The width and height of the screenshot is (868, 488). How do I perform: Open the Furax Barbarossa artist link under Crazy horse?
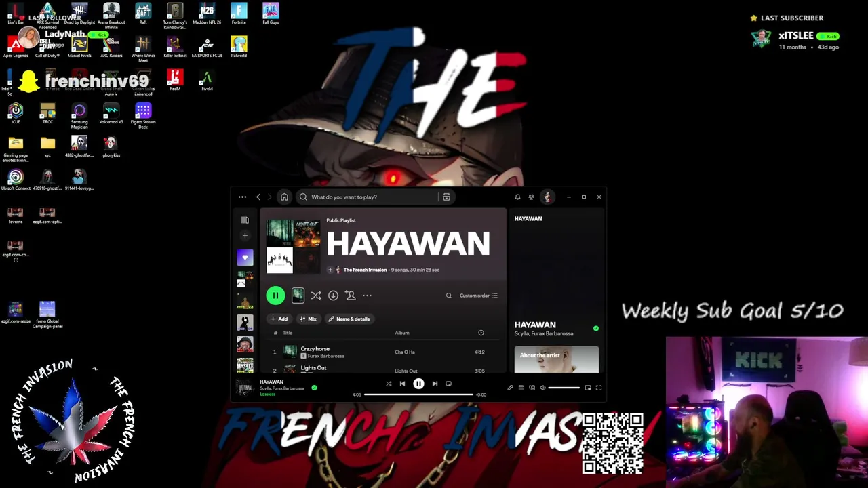(325, 356)
